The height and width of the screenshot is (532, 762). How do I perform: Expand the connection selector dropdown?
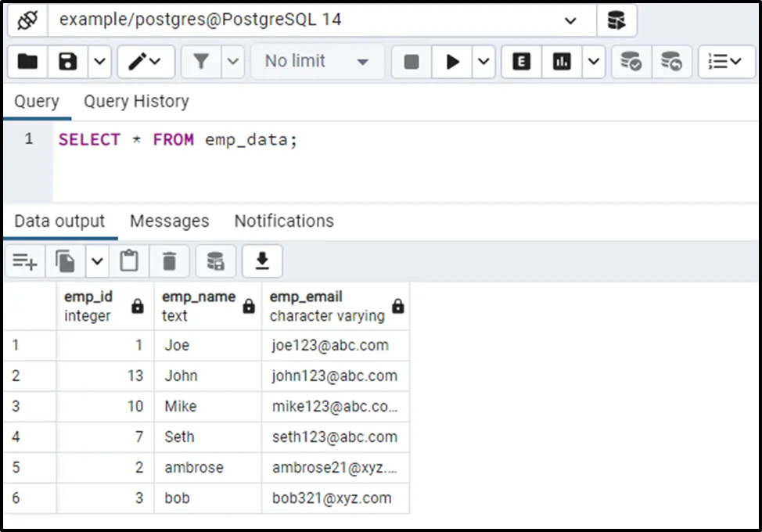click(x=570, y=20)
